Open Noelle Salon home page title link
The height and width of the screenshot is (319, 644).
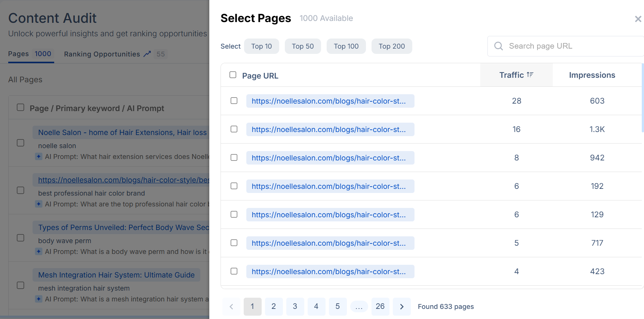[121, 132]
